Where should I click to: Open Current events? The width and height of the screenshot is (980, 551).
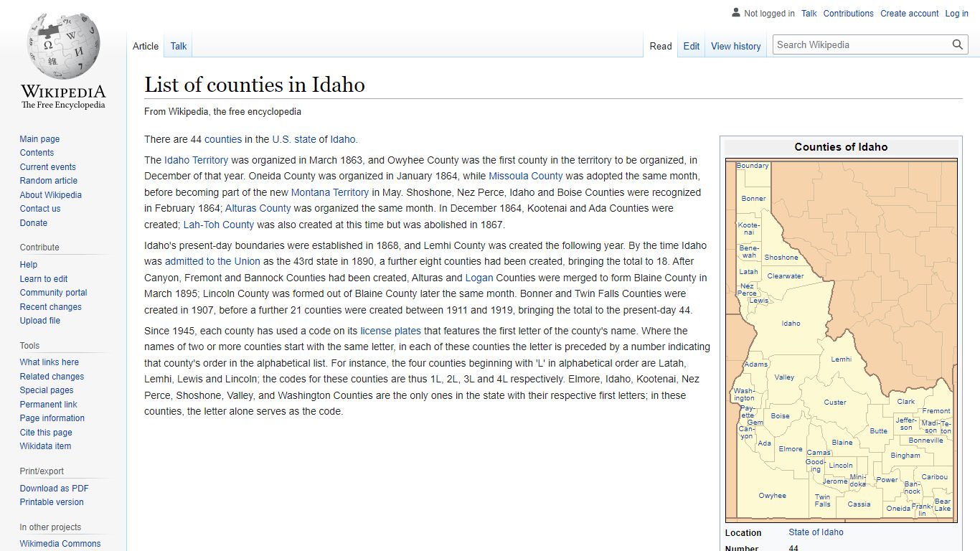tap(47, 167)
